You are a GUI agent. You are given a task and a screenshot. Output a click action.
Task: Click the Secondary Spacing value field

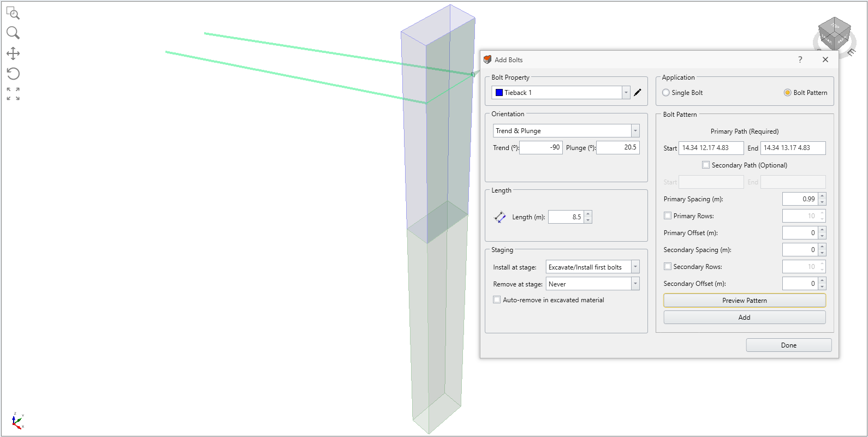point(800,250)
